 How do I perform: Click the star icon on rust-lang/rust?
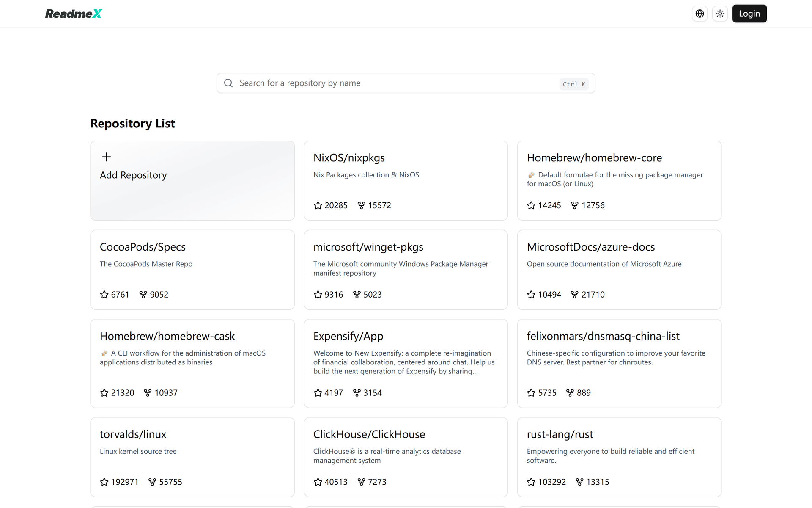point(531,482)
